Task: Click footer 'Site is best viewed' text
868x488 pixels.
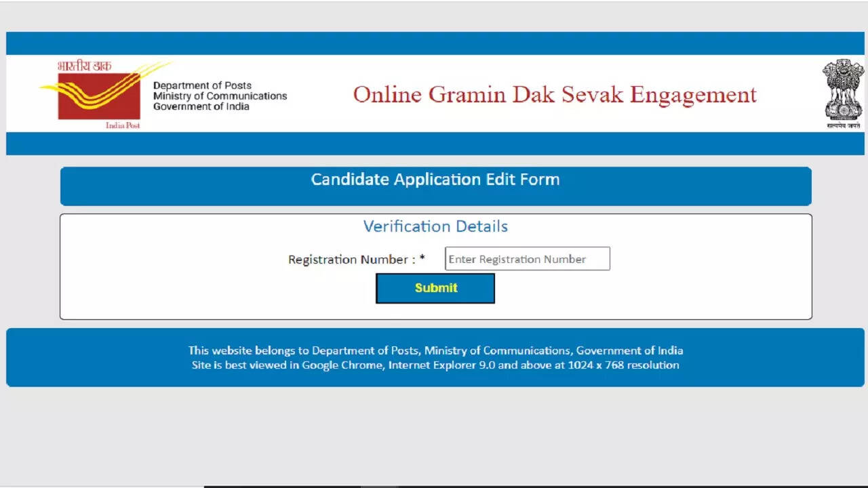Action: (x=435, y=365)
